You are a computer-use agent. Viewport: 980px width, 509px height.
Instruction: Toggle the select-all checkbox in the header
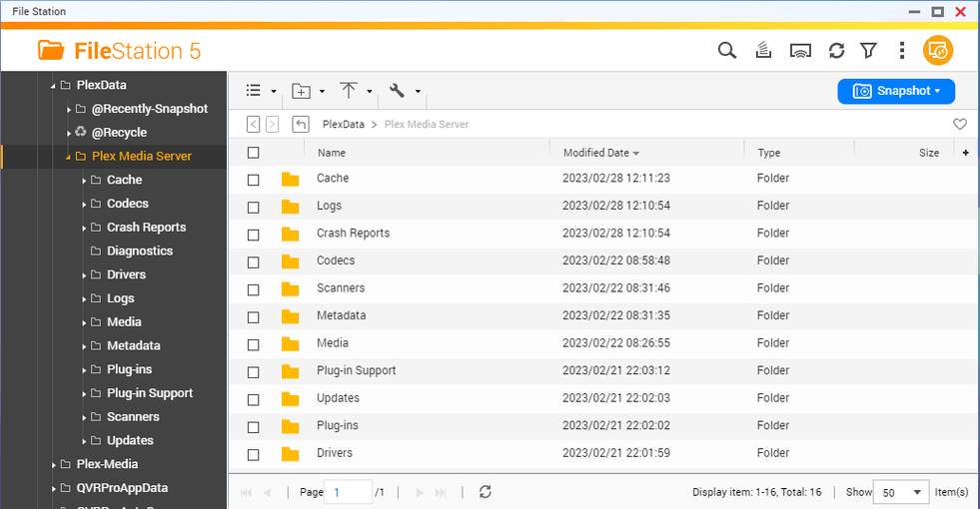click(253, 153)
